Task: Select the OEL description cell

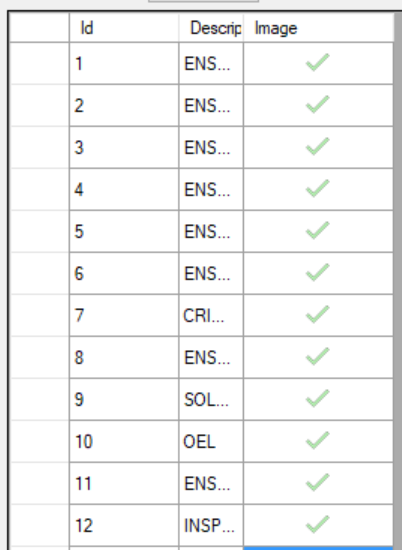Action: pos(211,441)
